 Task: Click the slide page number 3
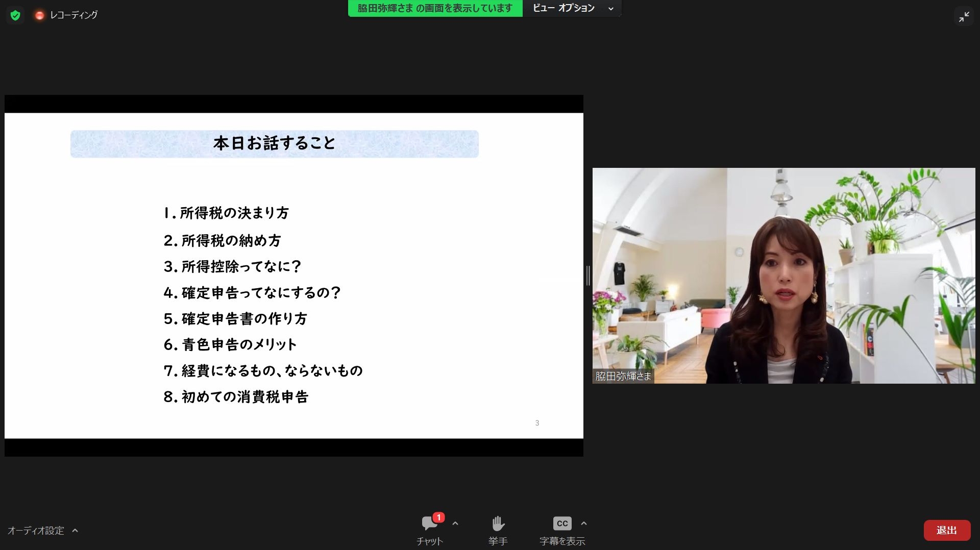pyautogui.click(x=537, y=423)
